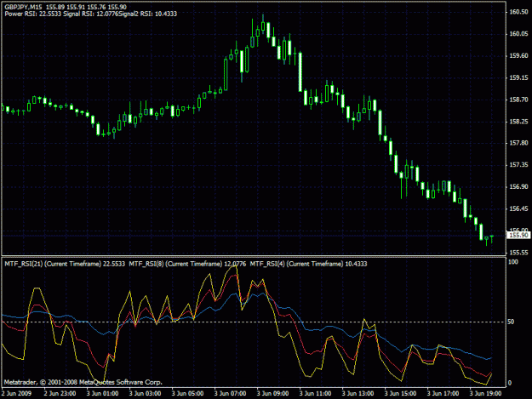Click the 157.80 price scale label
This screenshot has height=399, width=532.
pyautogui.click(x=518, y=143)
